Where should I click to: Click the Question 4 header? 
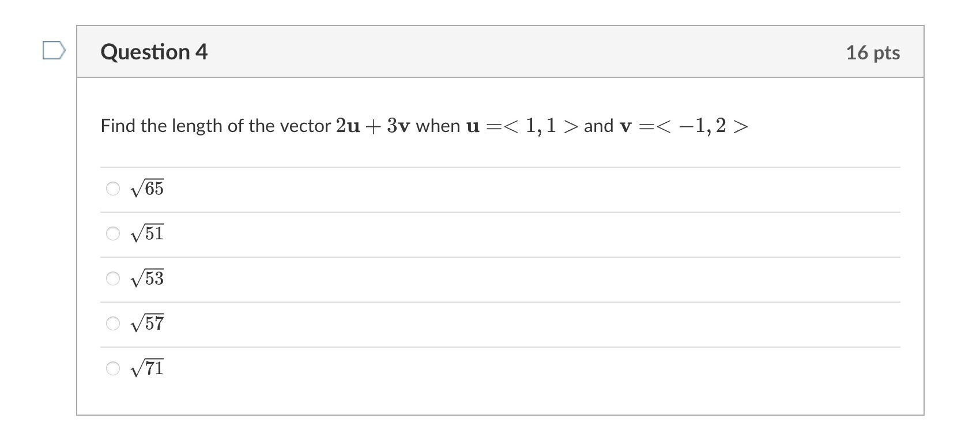point(154,52)
